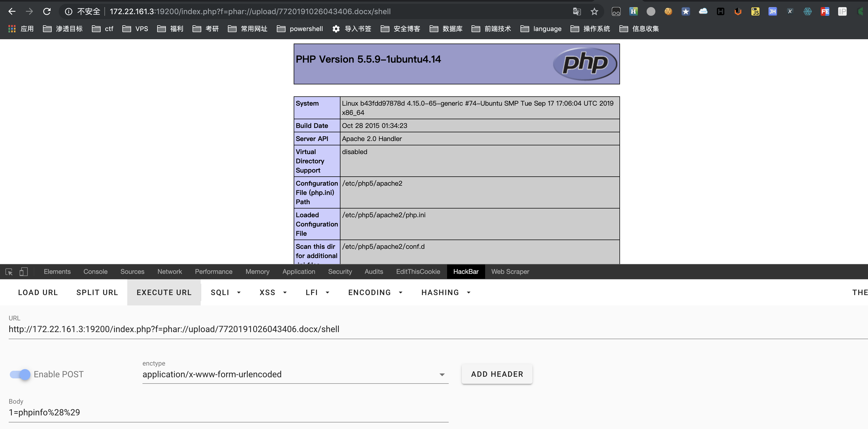Click the browser back arrow
This screenshot has width=868, height=429.
[12, 11]
